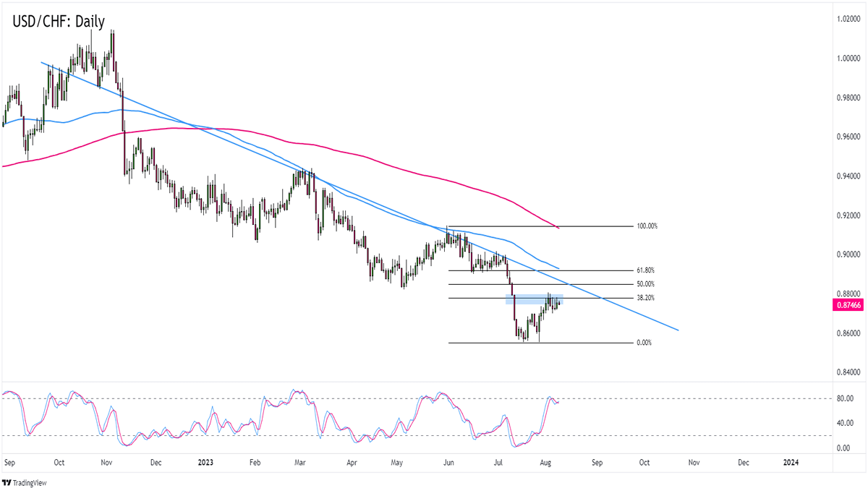Click the 0.84000 price axis label
This screenshot has height=488, width=868.
pyautogui.click(x=844, y=372)
